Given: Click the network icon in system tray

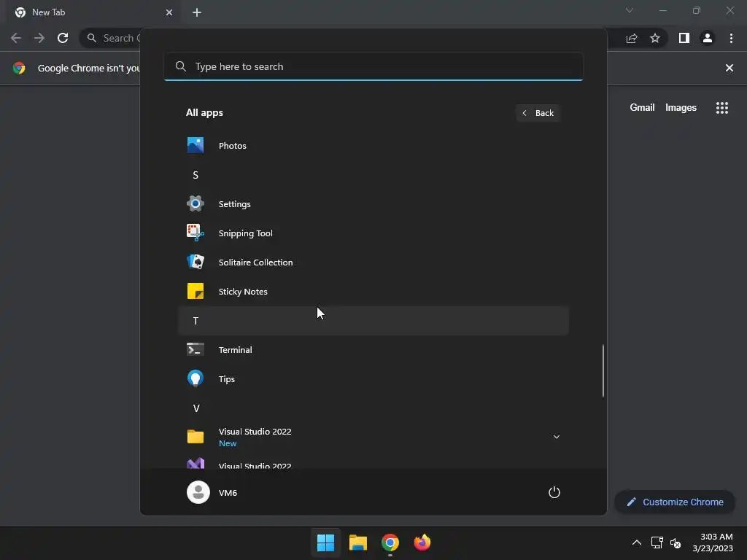Looking at the screenshot, I should 657,542.
